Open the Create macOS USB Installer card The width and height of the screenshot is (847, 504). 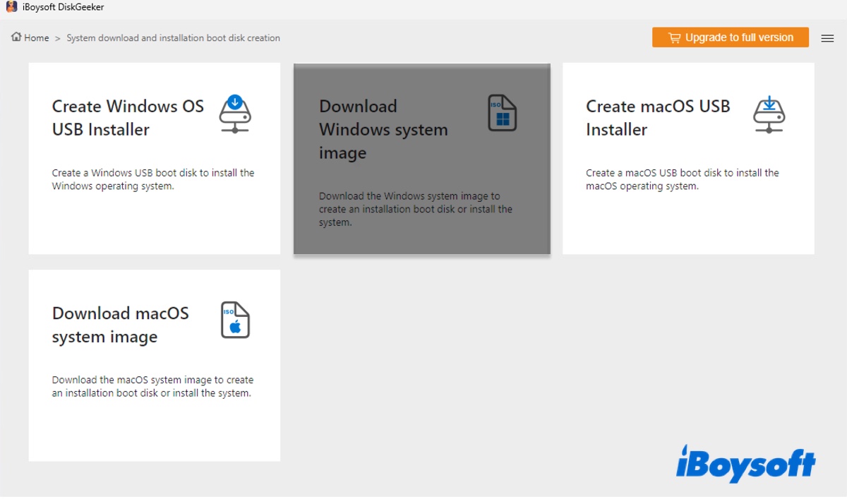pyautogui.click(x=688, y=158)
